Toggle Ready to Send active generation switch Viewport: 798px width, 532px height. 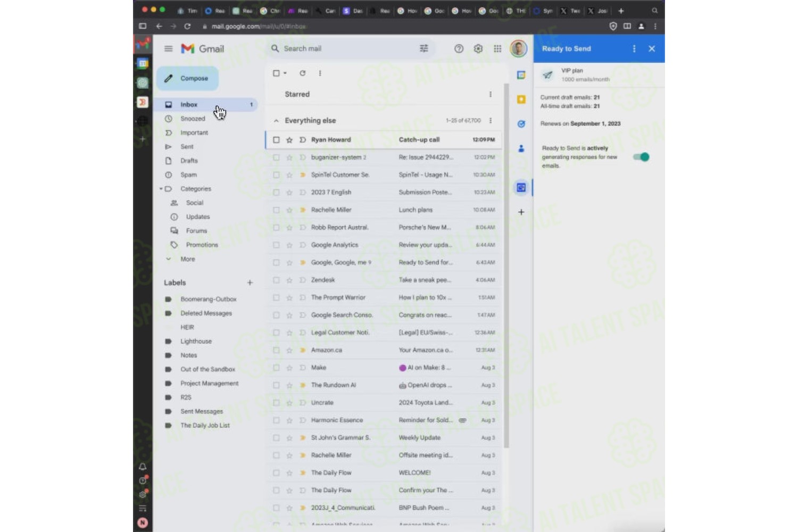(641, 157)
